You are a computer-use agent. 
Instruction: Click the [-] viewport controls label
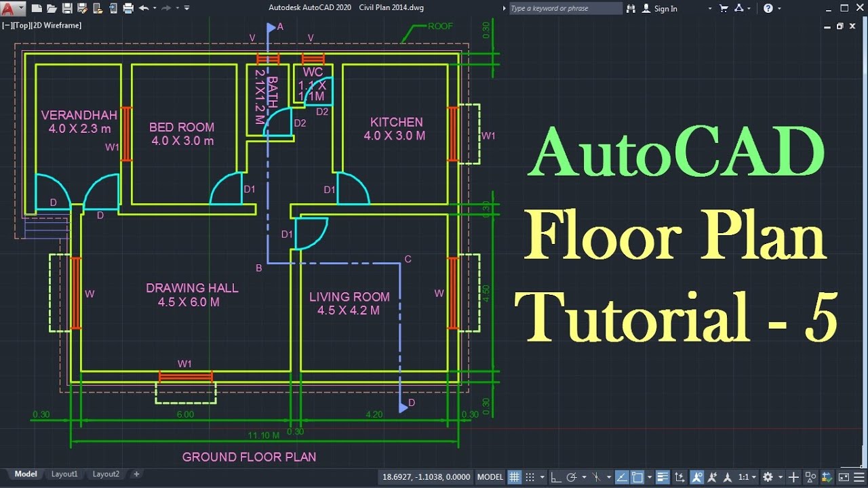(x=7, y=25)
